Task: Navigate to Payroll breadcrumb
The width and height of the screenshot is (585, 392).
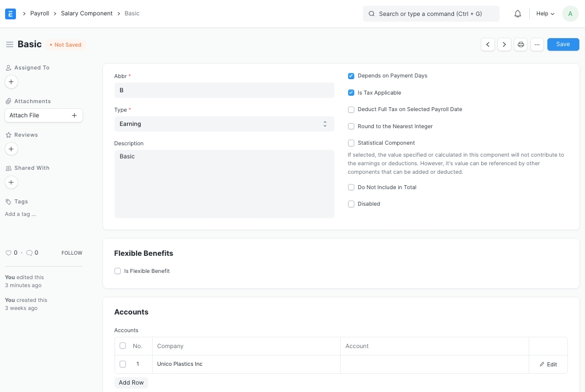Action: click(40, 13)
